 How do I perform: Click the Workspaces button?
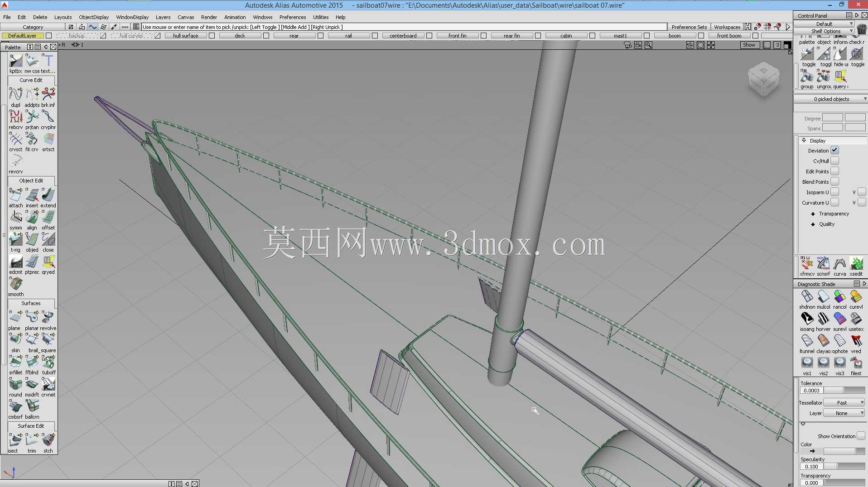click(727, 27)
